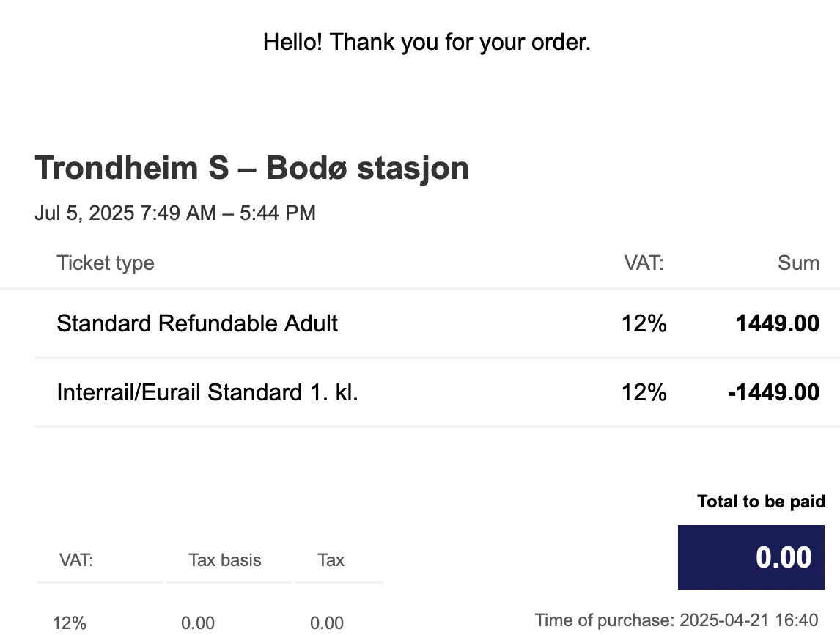Select the 0.00 value under Tax basis
The height and width of the screenshot is (635, 840).
click(x=198, y=624)
